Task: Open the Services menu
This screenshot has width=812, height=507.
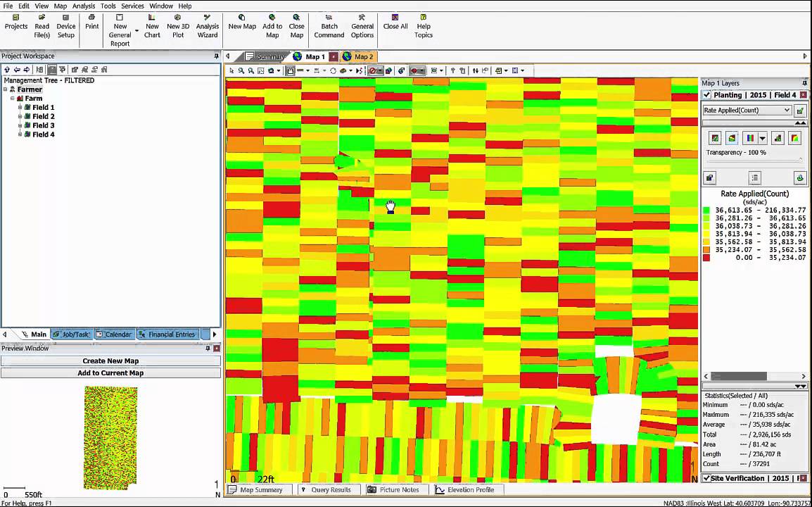Action: [x=132, y=6]
